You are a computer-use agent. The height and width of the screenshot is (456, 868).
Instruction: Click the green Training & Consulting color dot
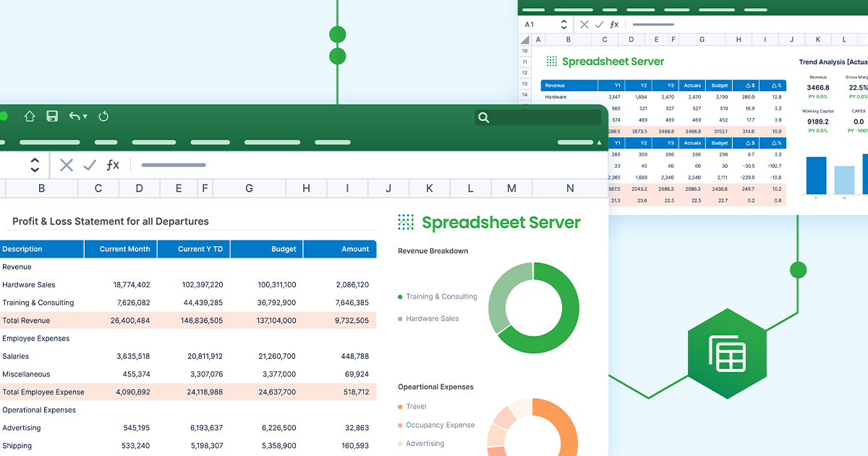(399, 296)
